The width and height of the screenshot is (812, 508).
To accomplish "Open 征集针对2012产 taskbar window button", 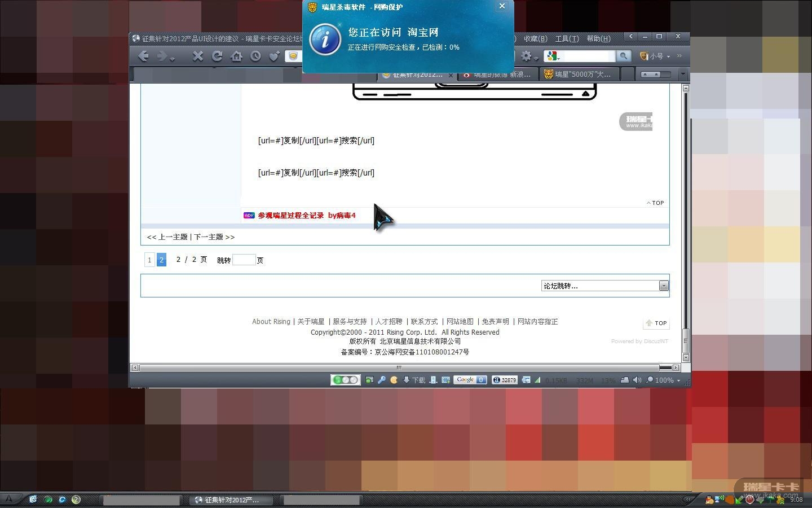I will click(231, 500).
